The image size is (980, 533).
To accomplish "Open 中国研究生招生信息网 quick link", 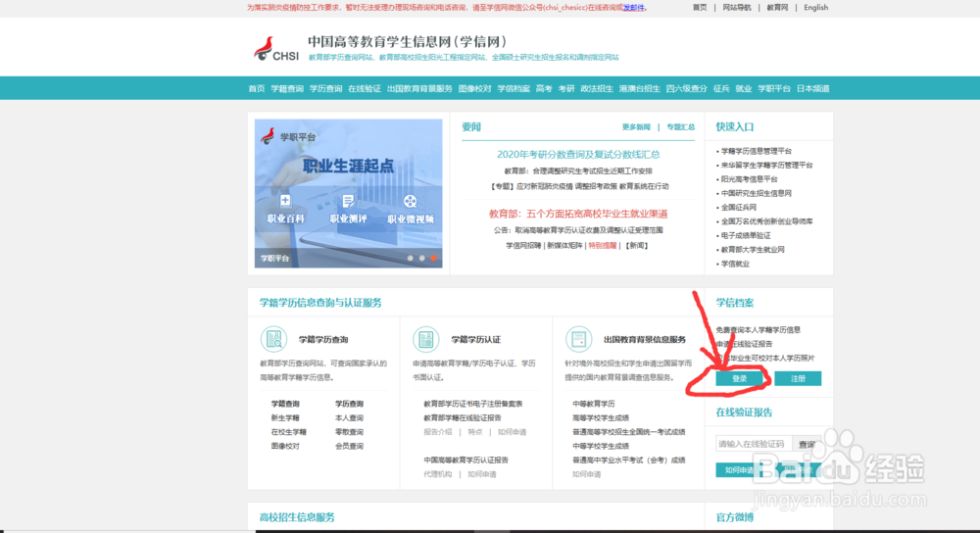I will coord(757,194).
